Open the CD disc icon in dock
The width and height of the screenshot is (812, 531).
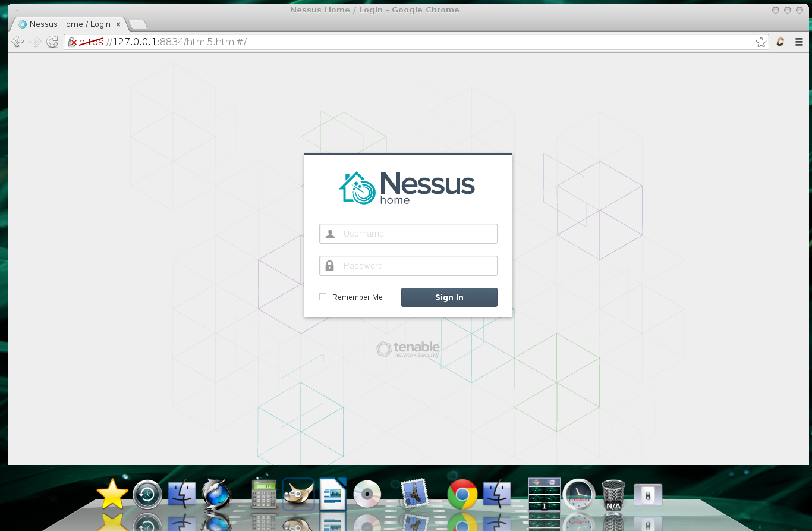[x=367, y=494]
